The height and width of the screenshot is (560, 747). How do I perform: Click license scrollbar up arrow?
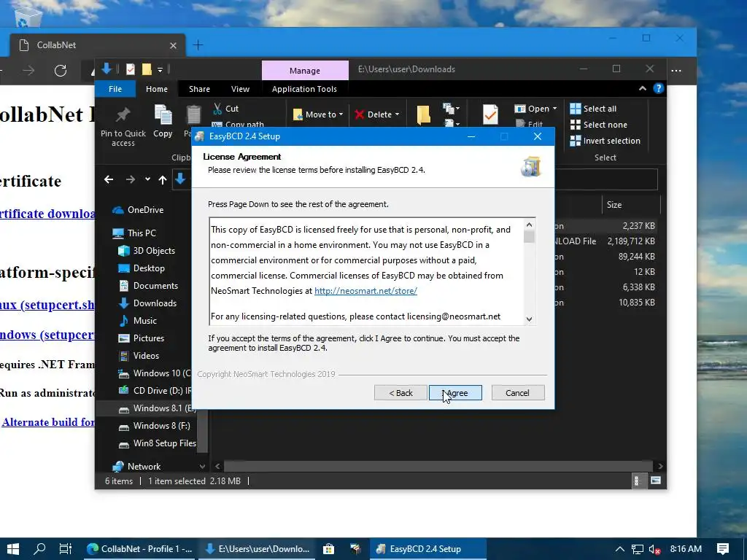(530, 225)
